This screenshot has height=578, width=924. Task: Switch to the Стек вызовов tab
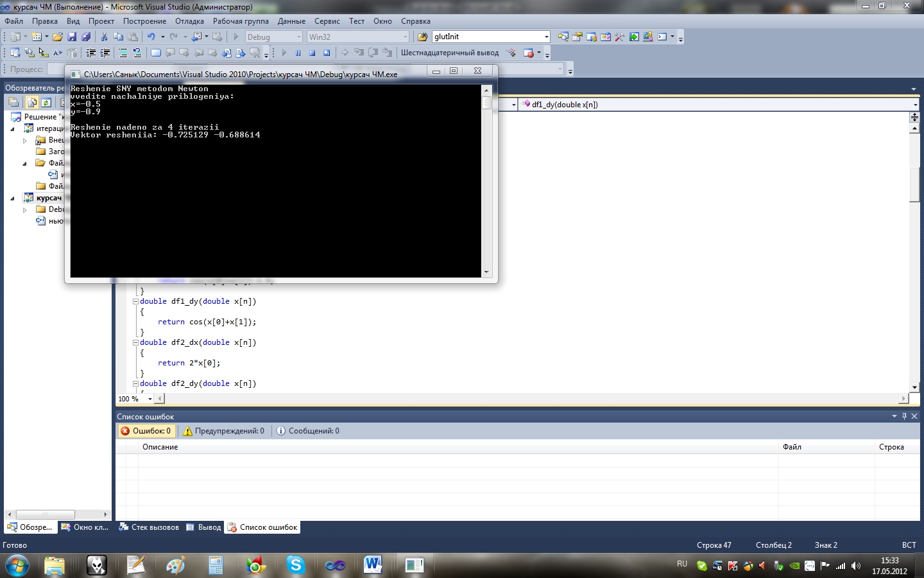pos(149,527)
